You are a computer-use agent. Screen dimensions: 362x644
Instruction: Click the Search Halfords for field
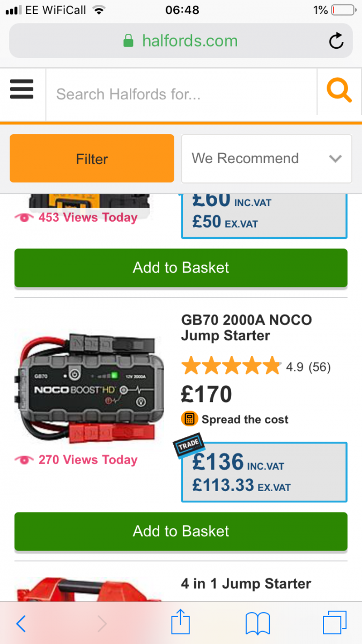click(x=181, y=94)
